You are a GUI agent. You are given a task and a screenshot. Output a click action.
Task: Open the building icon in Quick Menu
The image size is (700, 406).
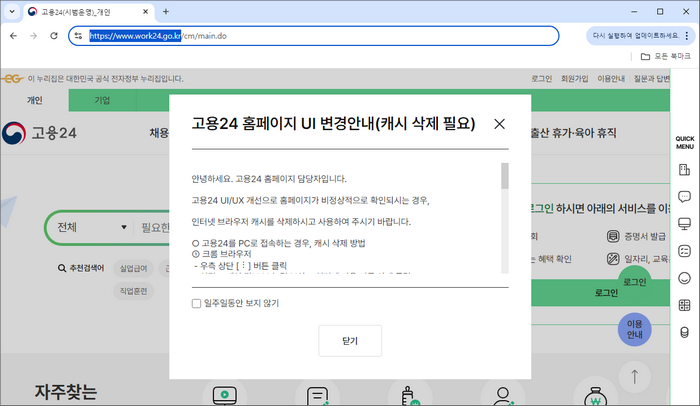[684, 170]
